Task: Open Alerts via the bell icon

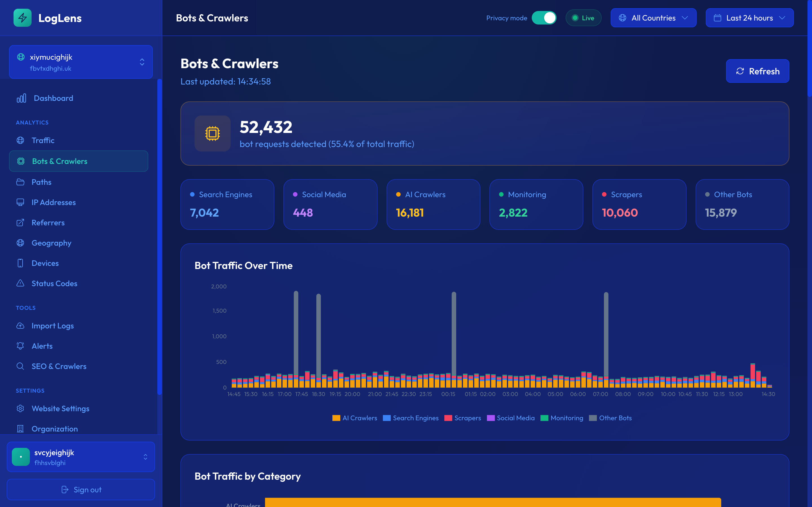Action: 21,346
